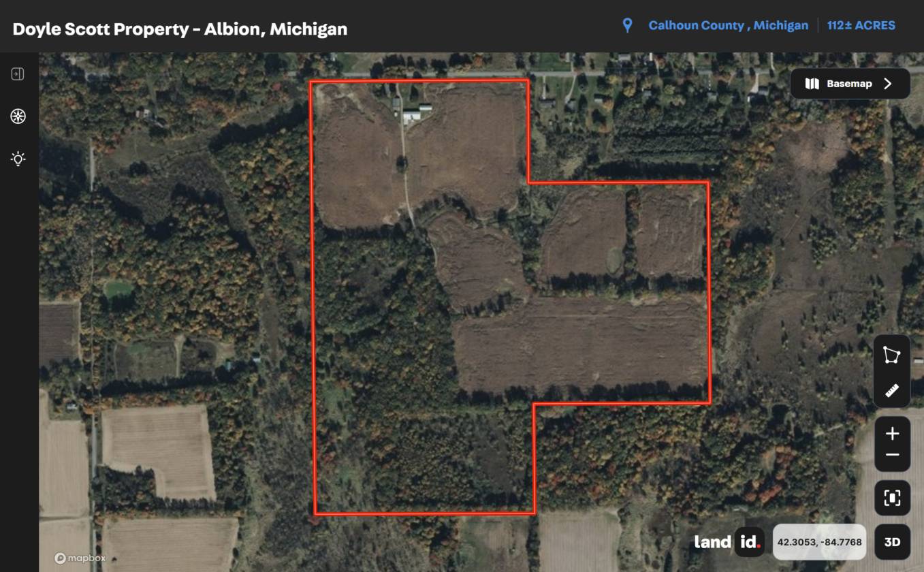The height and width of the screenshot is (572, 924).
Task: Click the Doyle Scott Property title
Action: click(180, 29)
